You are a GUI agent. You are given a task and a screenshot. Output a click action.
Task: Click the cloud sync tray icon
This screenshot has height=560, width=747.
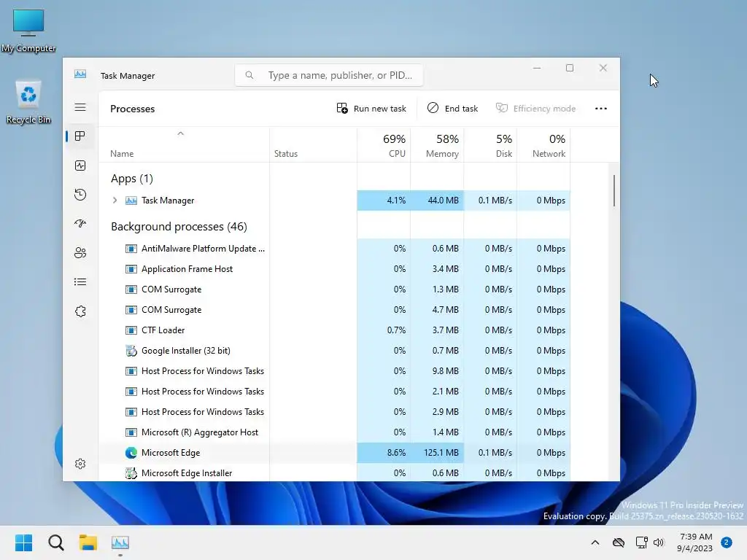tap(619, 542)
